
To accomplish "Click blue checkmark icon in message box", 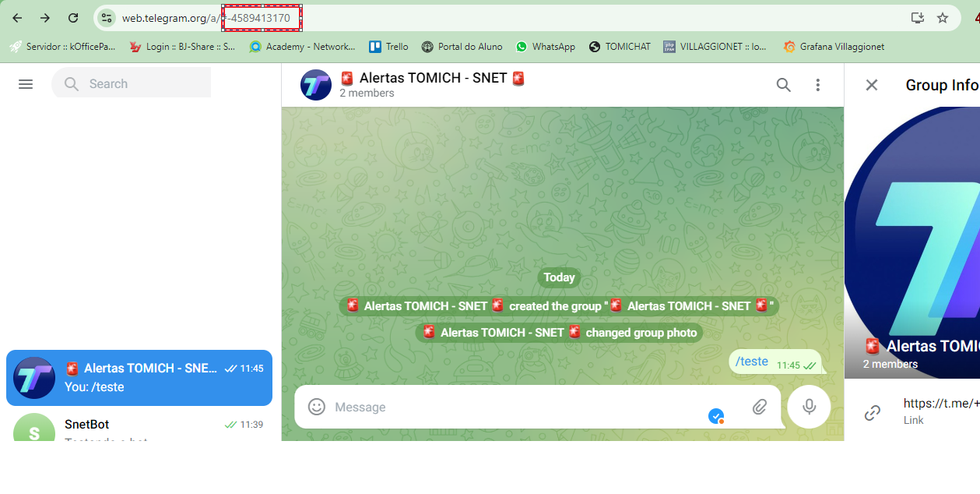I will point(716,416).
